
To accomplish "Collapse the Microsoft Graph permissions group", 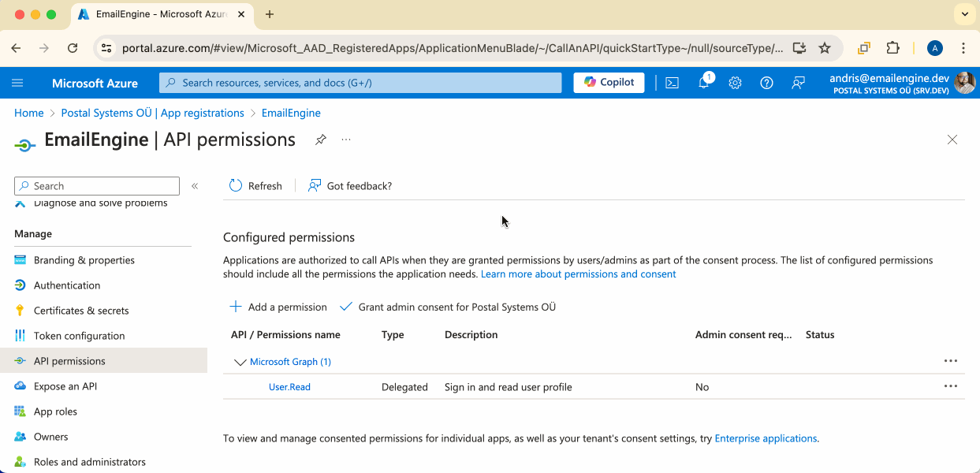I will [x=240, y=361].
